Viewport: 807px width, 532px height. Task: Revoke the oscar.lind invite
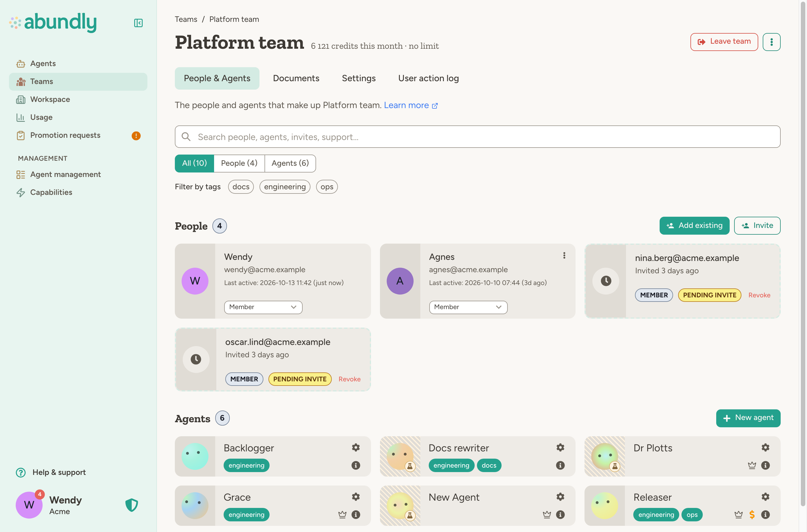tap(349, 379)
